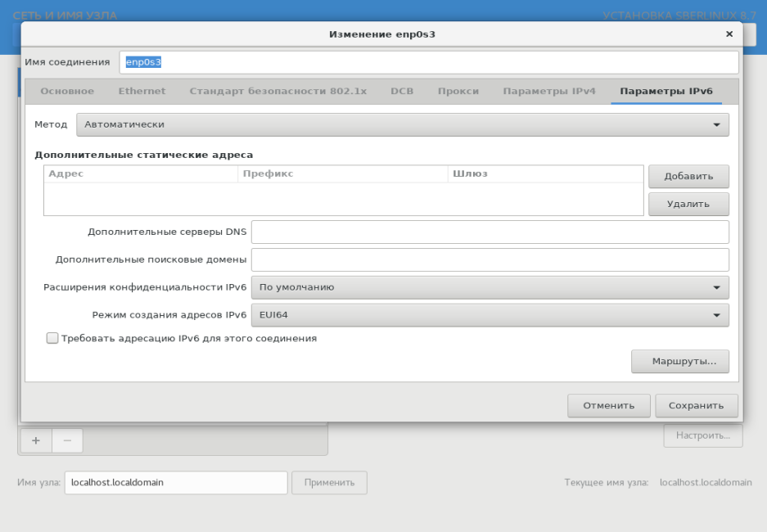Image resolution: width=767 pixels, height=532 pixels.
Task: Open 'Стандарт безопасности 802.1x' tab
Action: (x=277, y=91)
